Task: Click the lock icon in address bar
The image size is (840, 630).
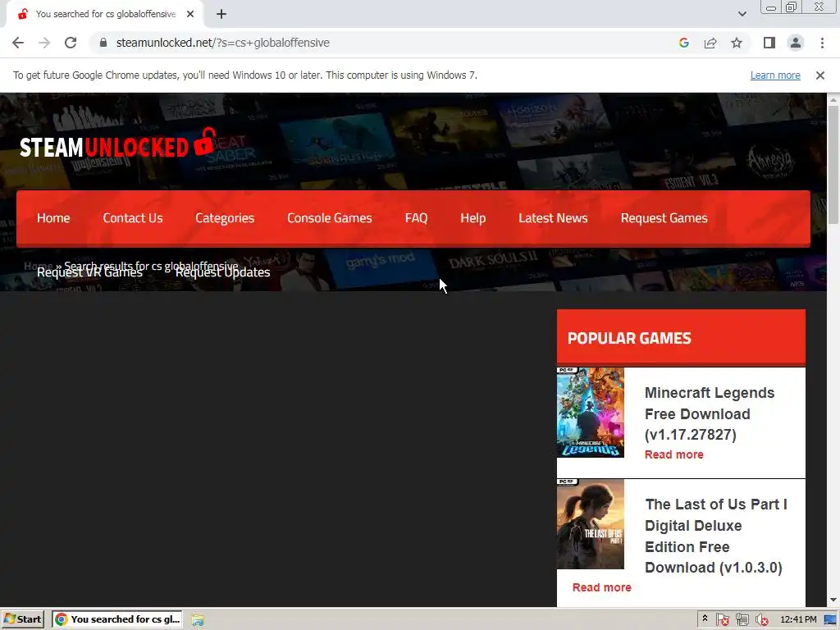Action: tap(104, 43)
